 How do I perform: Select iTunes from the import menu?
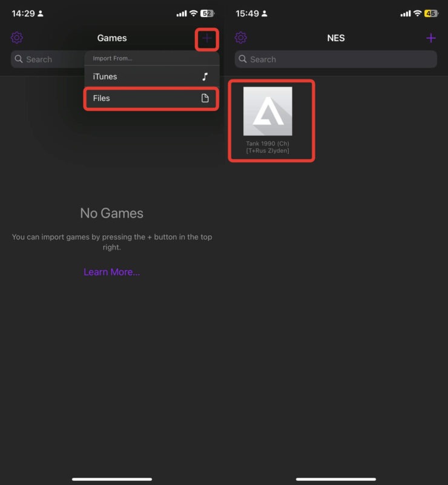[x=105, y=77]
